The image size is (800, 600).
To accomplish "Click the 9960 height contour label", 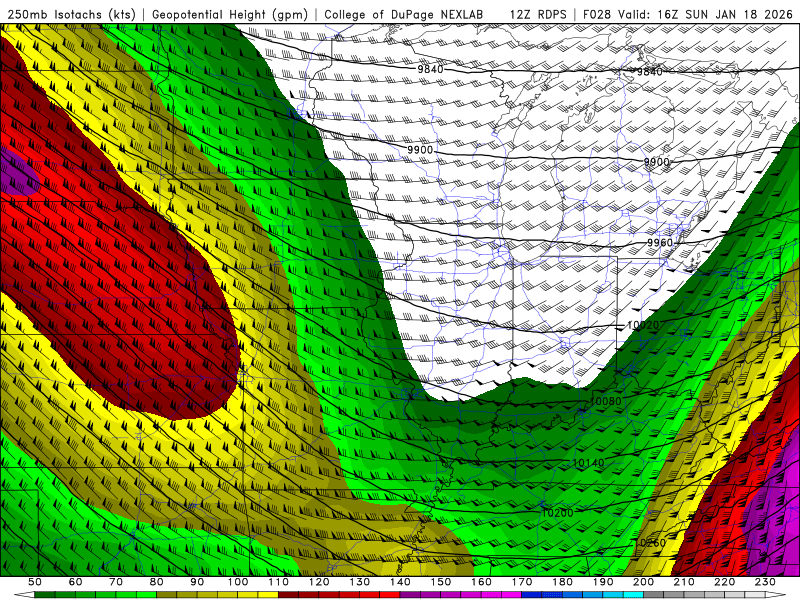I will click(660, 242).
